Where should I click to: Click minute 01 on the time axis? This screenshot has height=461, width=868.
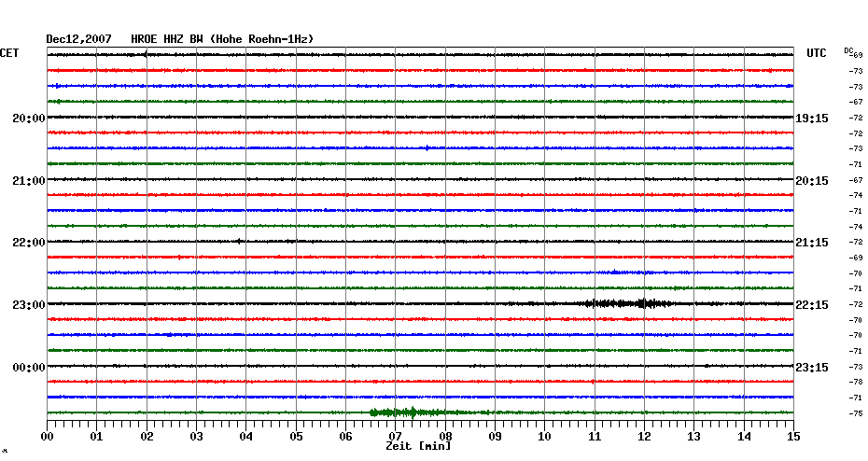(x=96, y=437)
